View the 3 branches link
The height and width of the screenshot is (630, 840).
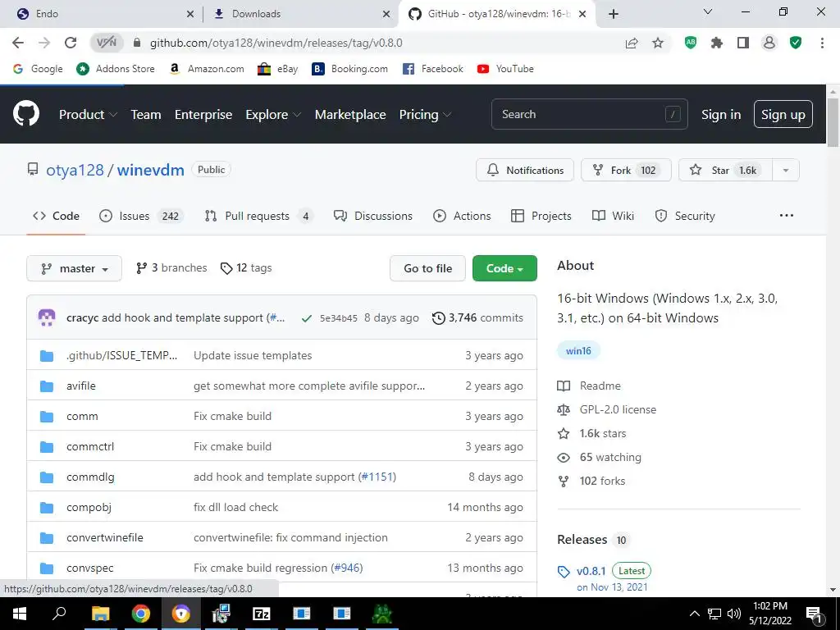(x=171, y=268)
